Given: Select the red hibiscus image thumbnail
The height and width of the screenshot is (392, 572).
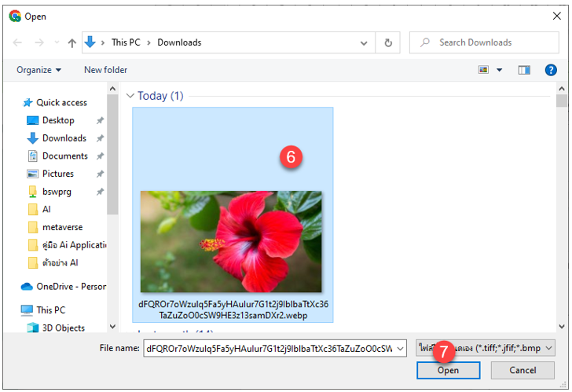Looking at the screenshot, I should point(231,241).
